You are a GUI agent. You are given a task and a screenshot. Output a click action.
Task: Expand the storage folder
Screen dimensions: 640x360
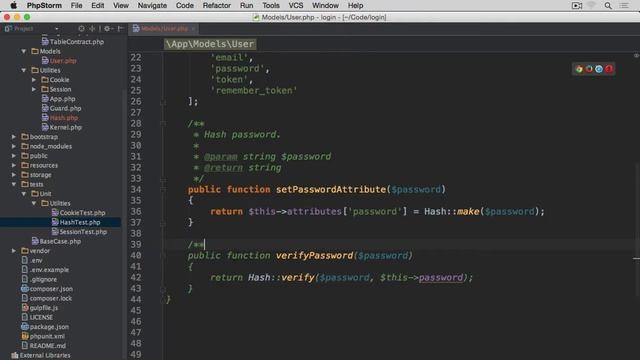(14, 175)
